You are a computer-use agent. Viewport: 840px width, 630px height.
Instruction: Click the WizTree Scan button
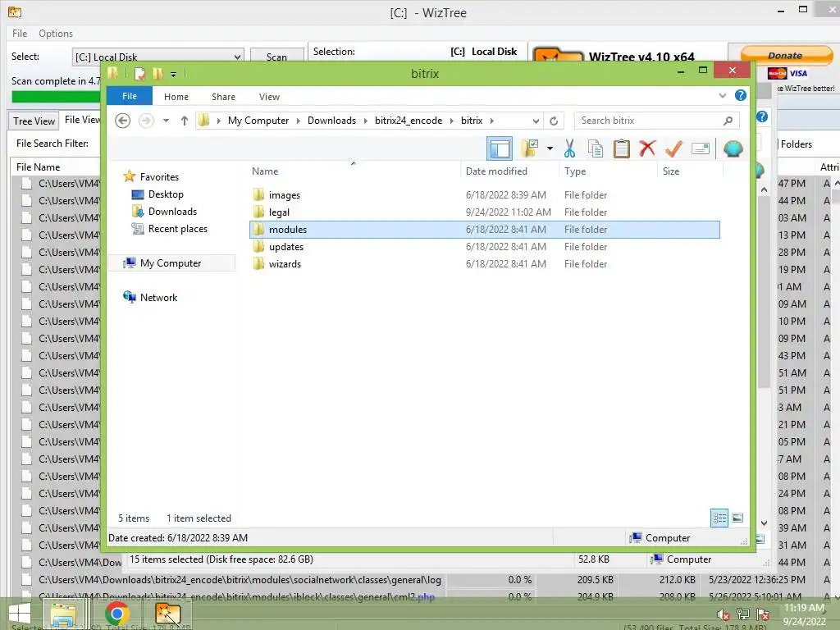277,57
